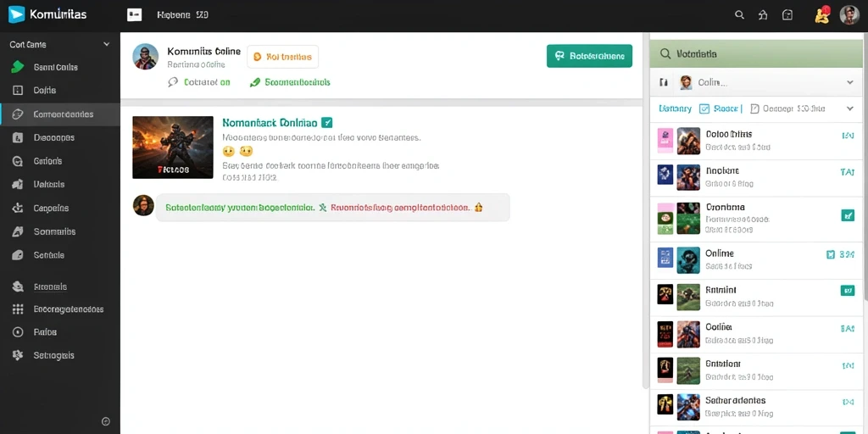
Task: Click the icon beside sidebar item 'Brooonis'
Action: 18,287
